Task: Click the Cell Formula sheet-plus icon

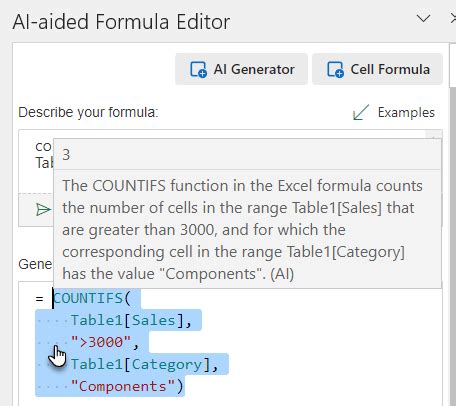Action: 335,69
